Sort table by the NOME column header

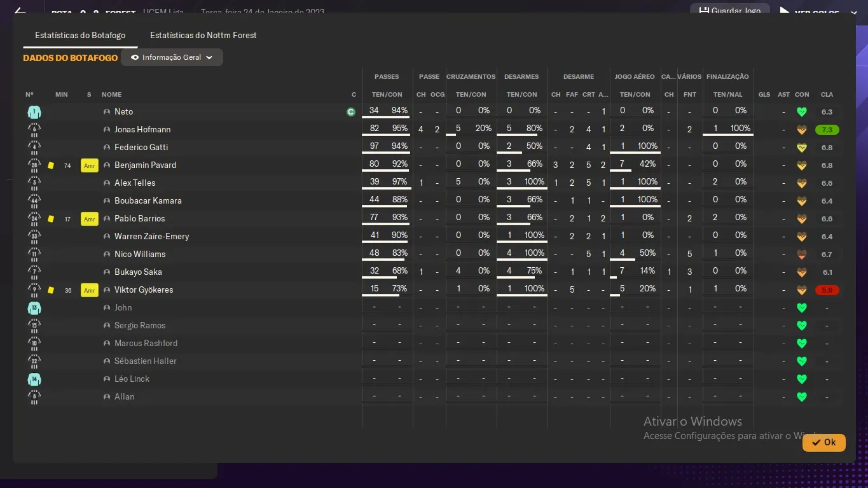pos(111,95)
